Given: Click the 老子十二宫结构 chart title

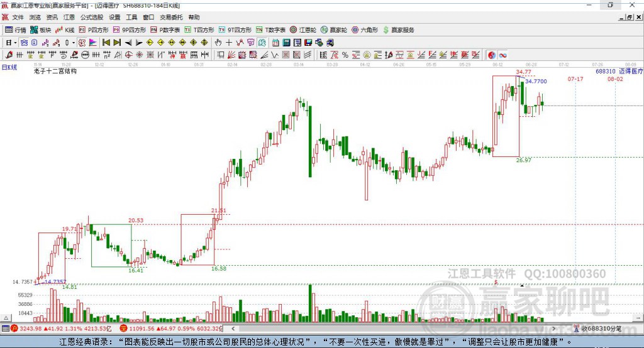Looking at the screenshot, I should tap(55, 72).
